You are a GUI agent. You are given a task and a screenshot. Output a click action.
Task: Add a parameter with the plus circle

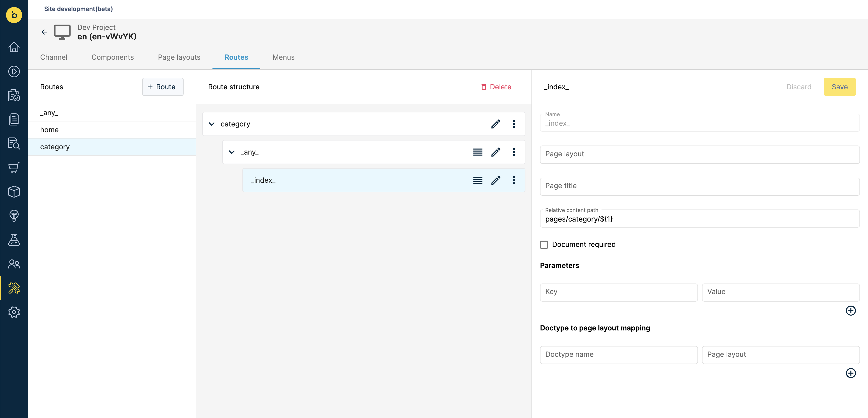851,311
